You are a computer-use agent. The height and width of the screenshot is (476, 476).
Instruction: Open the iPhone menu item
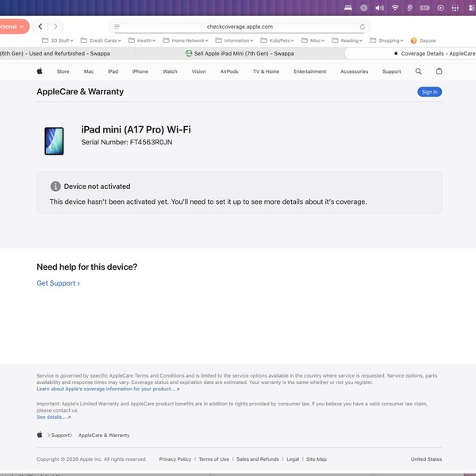coord(140,71)
